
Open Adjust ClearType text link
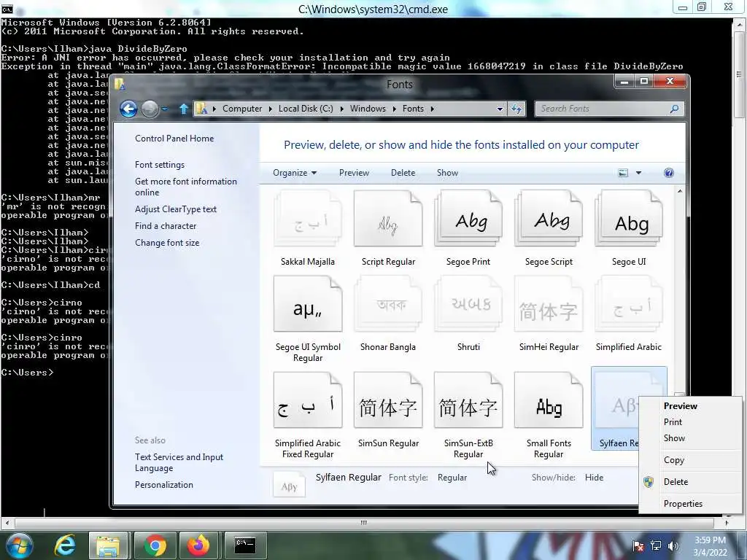(176, 209)
